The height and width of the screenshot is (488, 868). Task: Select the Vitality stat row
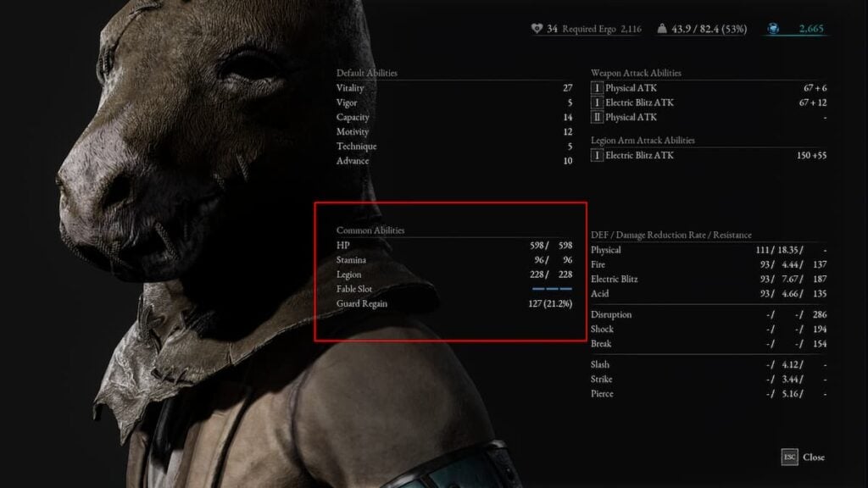coord(454,88)
